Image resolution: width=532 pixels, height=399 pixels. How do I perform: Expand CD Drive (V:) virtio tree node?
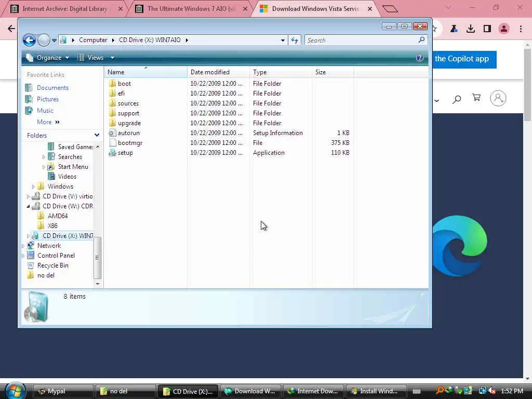click(x=28, y=196)
